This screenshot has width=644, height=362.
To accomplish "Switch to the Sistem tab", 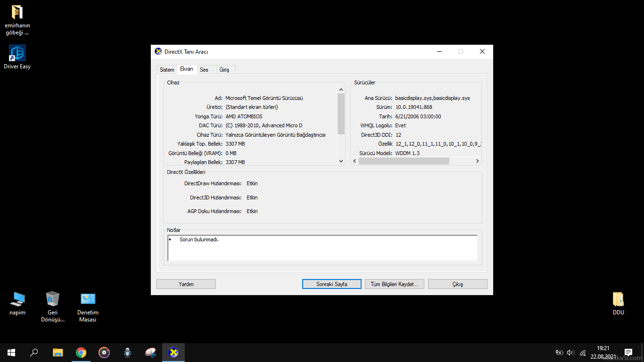I will coord(167,70).
